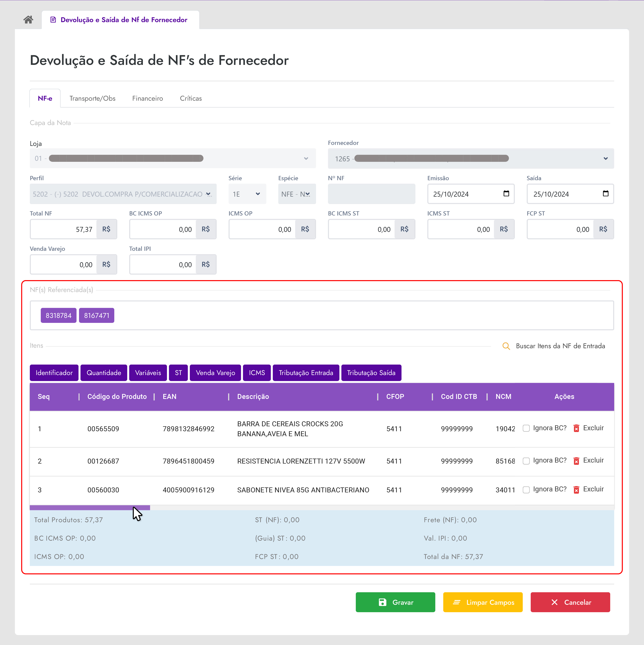Check Ignora BC for item 2

(x=526, y=461)
